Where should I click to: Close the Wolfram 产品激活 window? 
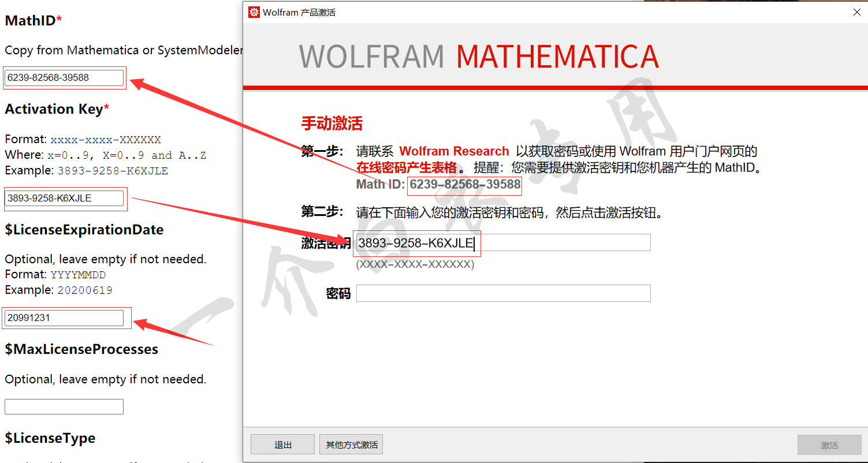[x=857, y=12]
